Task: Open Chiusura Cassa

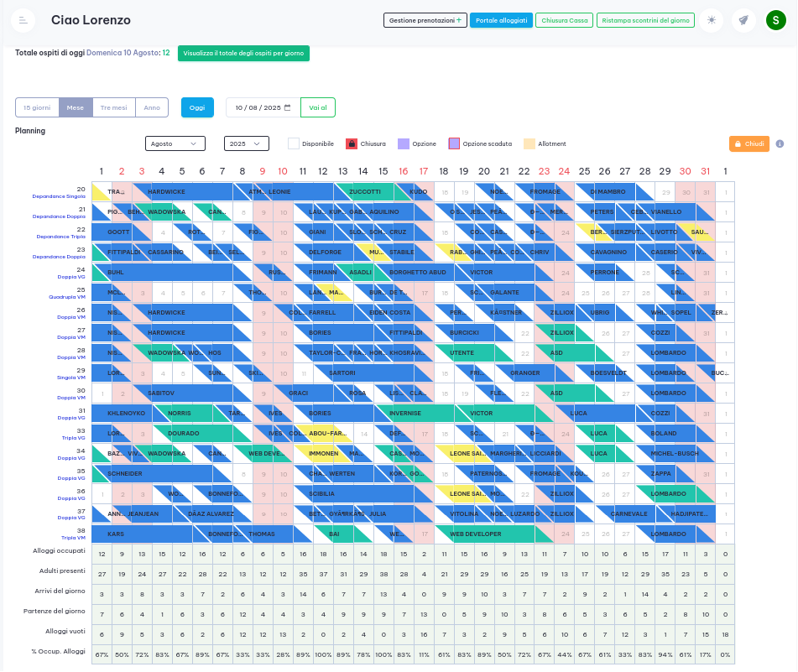Action: (564, 20)
